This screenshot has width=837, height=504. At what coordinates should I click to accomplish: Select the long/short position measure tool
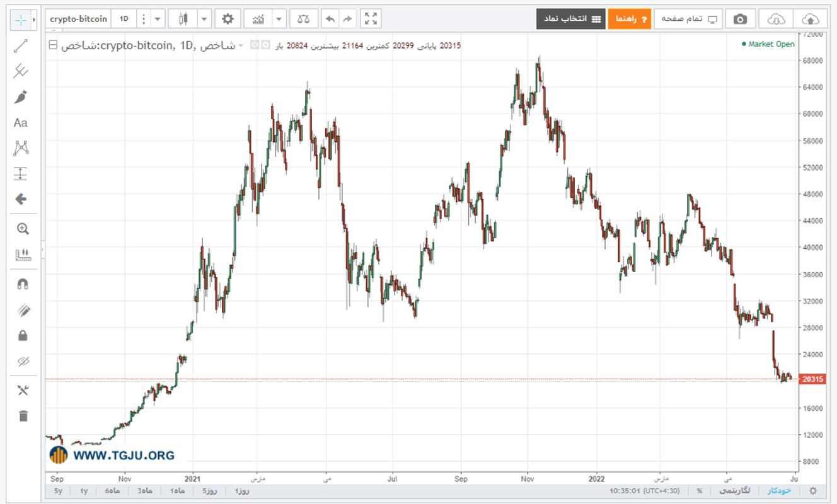(21, 174)
